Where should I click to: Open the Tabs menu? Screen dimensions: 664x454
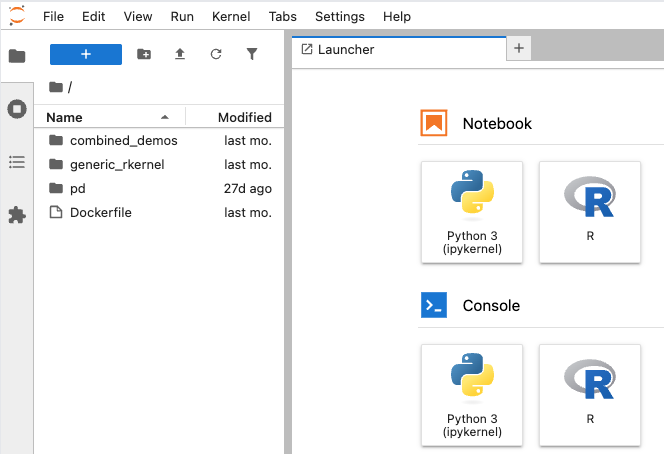[x=282, y=17]
